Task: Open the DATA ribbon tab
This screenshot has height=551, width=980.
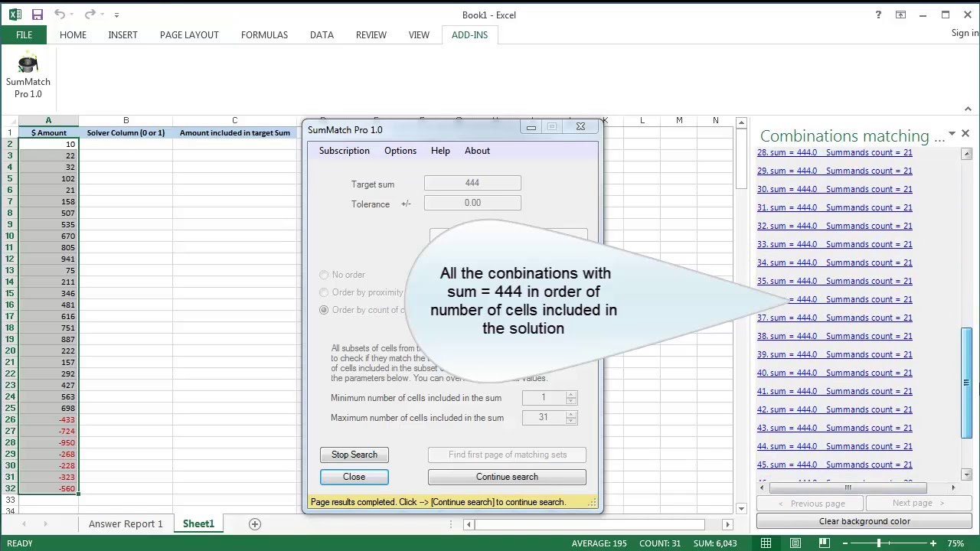Action: (x=322, y=34)
